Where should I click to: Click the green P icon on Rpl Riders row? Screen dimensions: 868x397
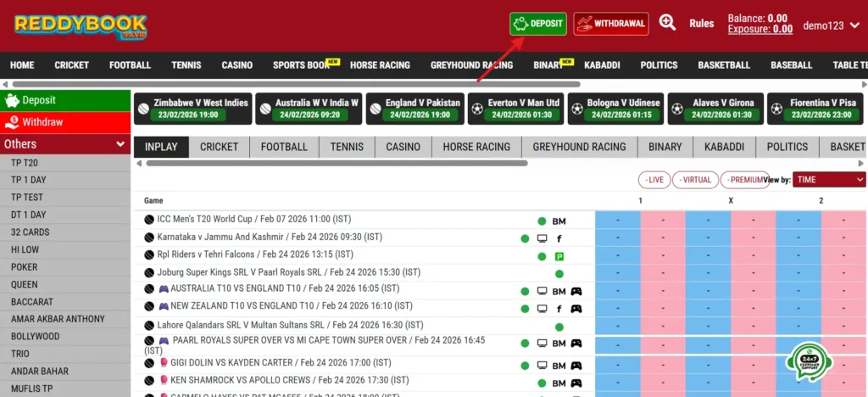[559, 256]
